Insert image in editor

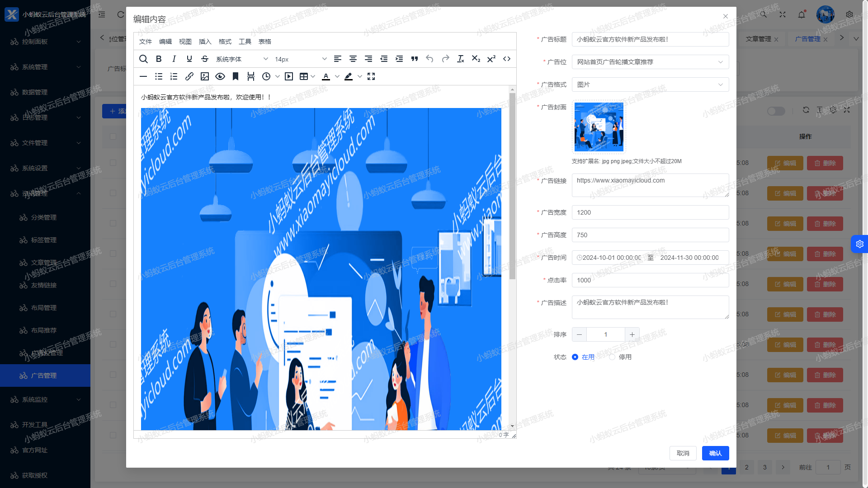point(205,76)
